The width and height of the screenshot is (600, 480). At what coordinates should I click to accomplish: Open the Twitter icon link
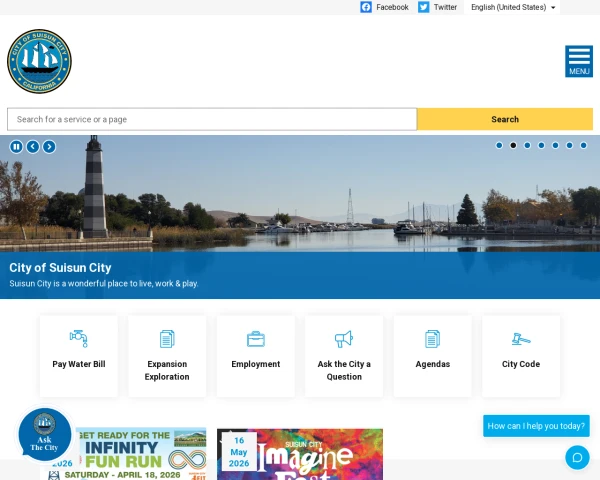pos(424,7)
